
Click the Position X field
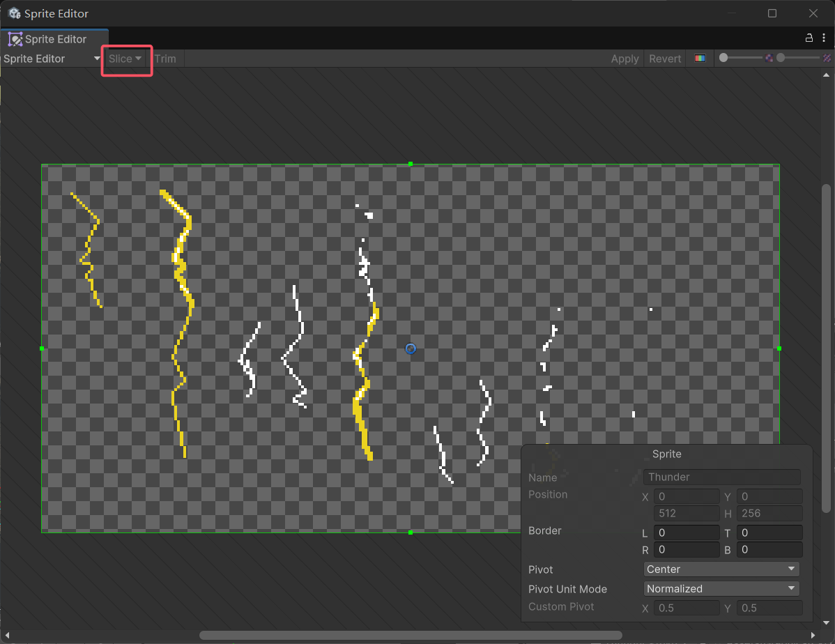click(687, 496)
